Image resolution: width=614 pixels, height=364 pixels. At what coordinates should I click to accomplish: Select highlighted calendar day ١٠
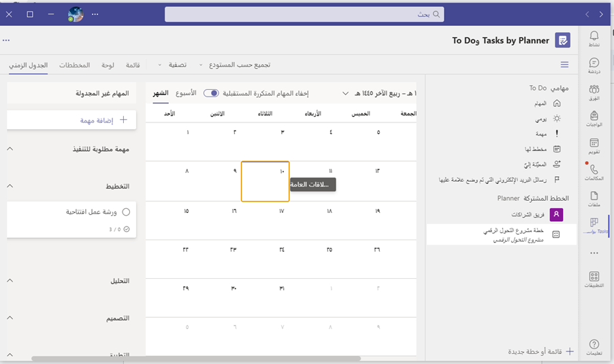click(265, 182)
